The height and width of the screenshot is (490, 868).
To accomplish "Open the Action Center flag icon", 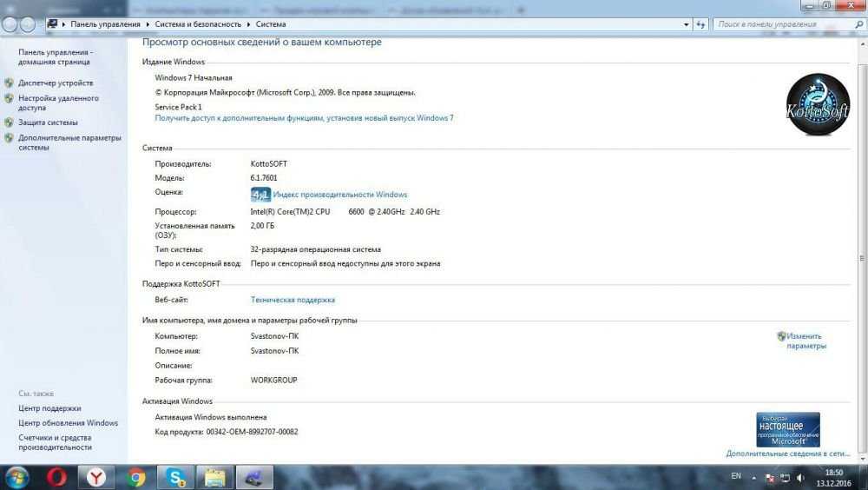I will (769, 477).
